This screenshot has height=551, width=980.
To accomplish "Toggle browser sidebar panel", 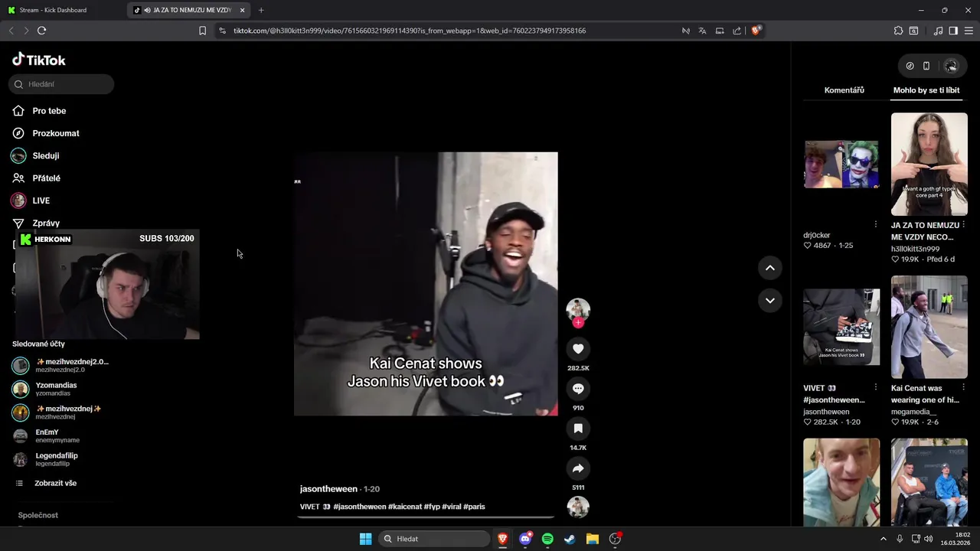I will pyautogui.click(x=953, y=31).
